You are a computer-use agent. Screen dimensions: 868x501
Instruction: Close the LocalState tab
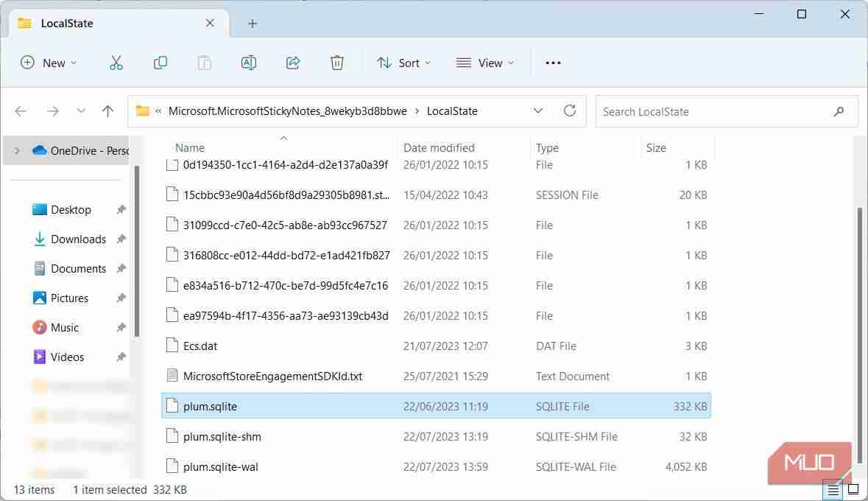coord(210,24)
